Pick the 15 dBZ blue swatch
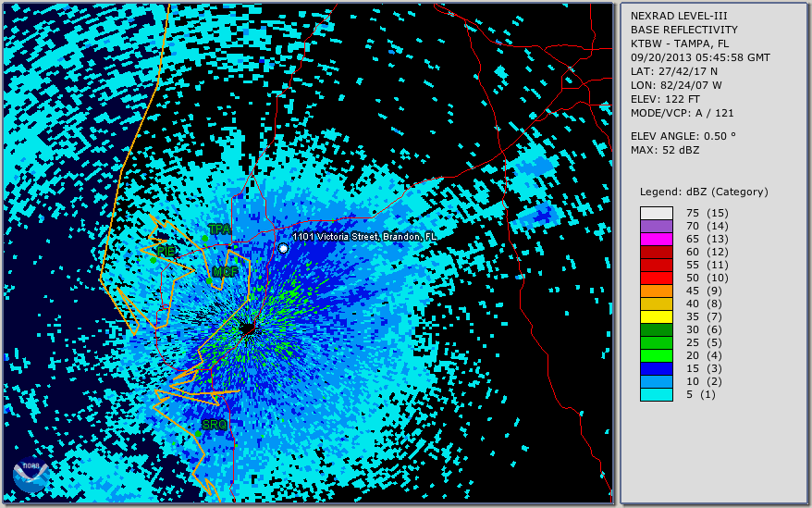Image resolution: width=812 pixels, height=508 pixels. click(656, 368)
